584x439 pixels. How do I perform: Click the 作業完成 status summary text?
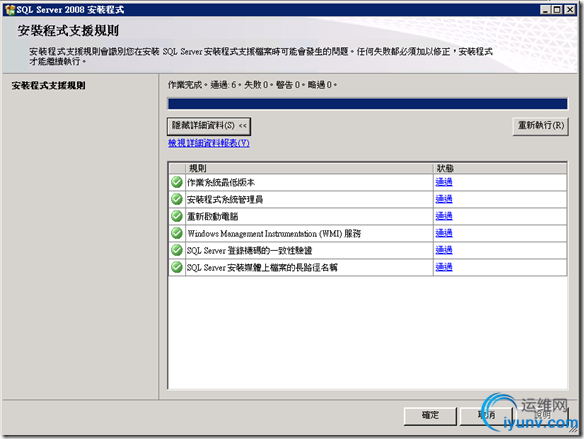click(253, 85)
